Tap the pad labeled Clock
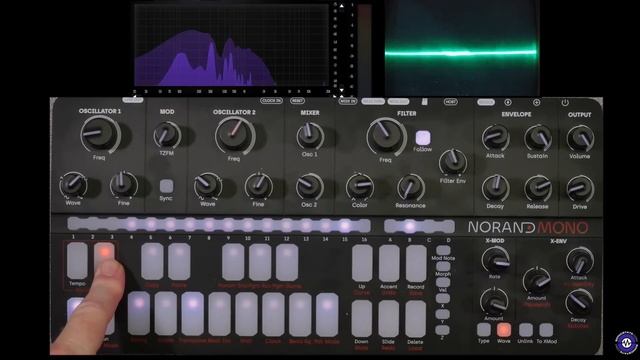 pos(273,314)
